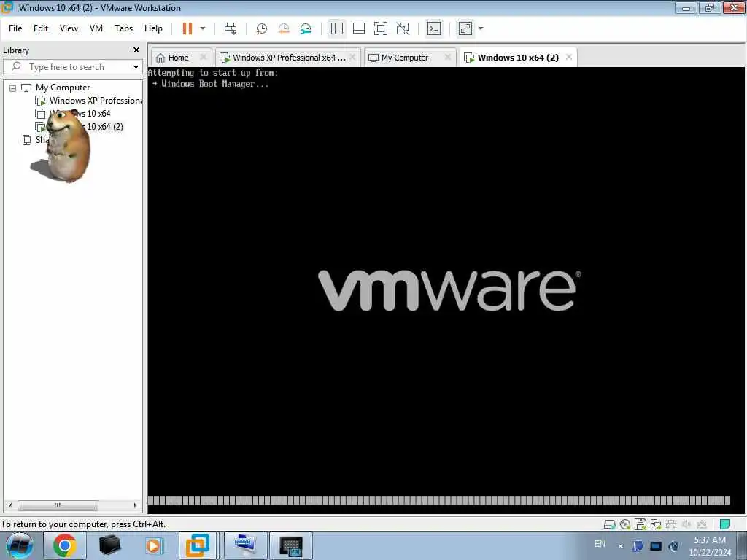Viewport: 747px width, 560px height.
Task: Open the power options dropdown arrow
Action: 203,28
